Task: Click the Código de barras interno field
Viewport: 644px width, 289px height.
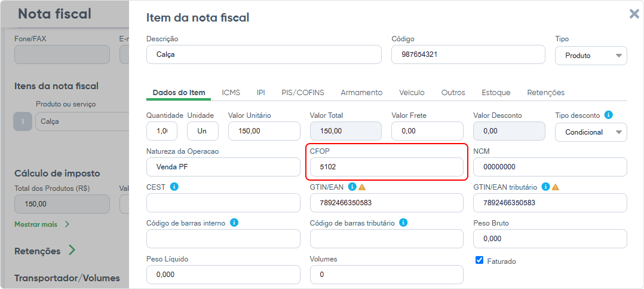Action: tap(223, 238)
